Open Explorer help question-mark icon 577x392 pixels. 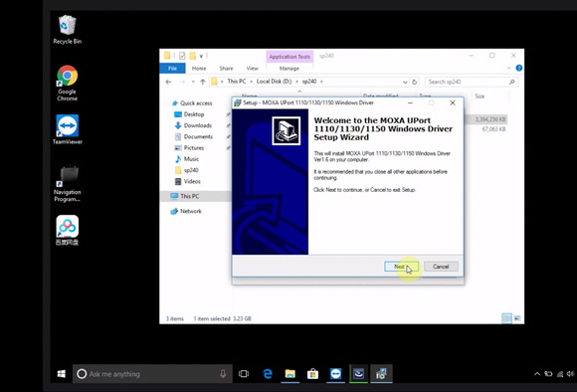point(519,68)
